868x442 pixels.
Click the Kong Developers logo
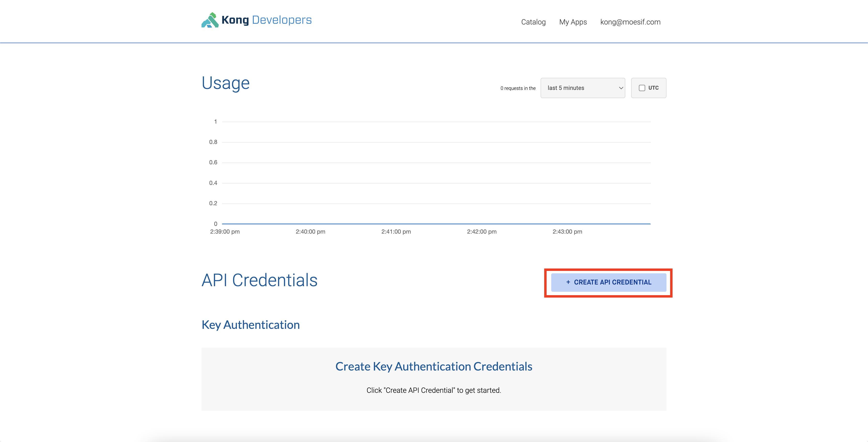click(256, 20)
